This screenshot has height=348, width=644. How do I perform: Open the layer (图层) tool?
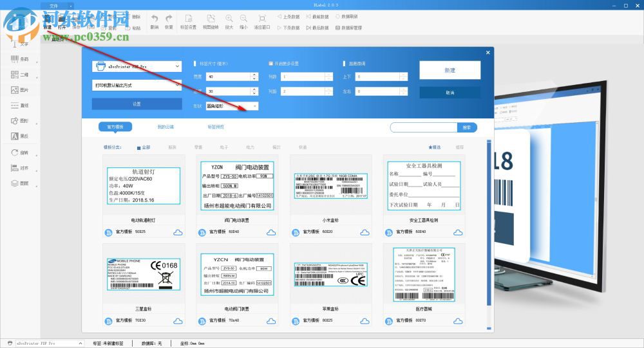[19, 183]
